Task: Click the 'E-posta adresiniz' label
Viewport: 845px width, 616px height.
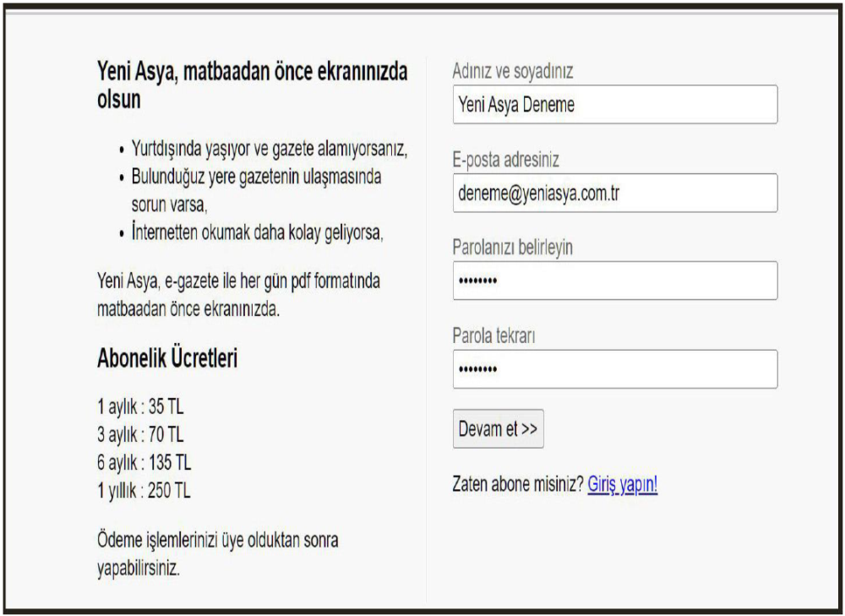Action: point(505,160)
